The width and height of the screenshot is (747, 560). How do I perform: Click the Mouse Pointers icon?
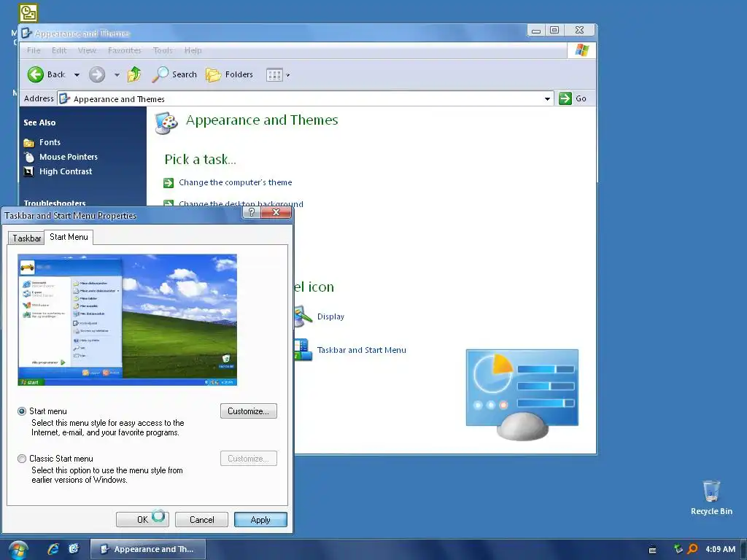click(x=29, y=157)
